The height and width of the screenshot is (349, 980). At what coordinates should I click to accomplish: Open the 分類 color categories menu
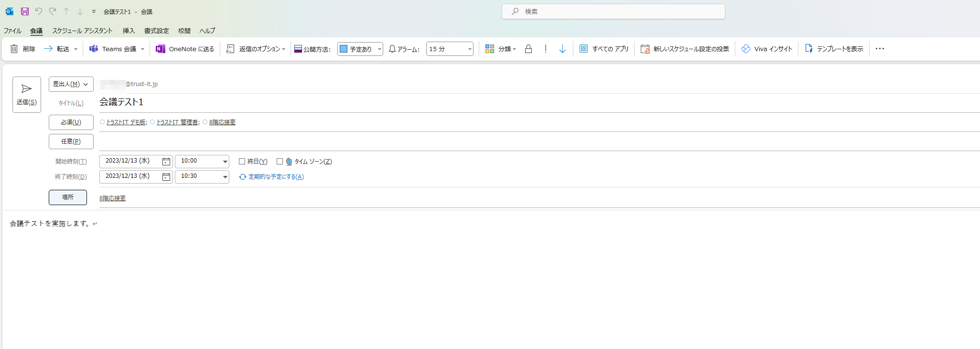click(500, 49)
